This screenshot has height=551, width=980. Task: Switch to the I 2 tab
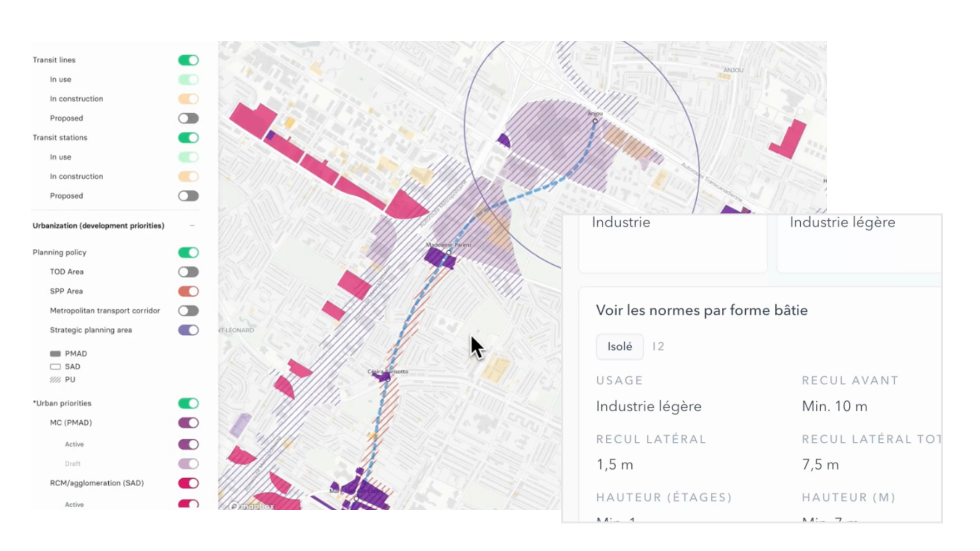pyautogui.click(x=658, y=346)
